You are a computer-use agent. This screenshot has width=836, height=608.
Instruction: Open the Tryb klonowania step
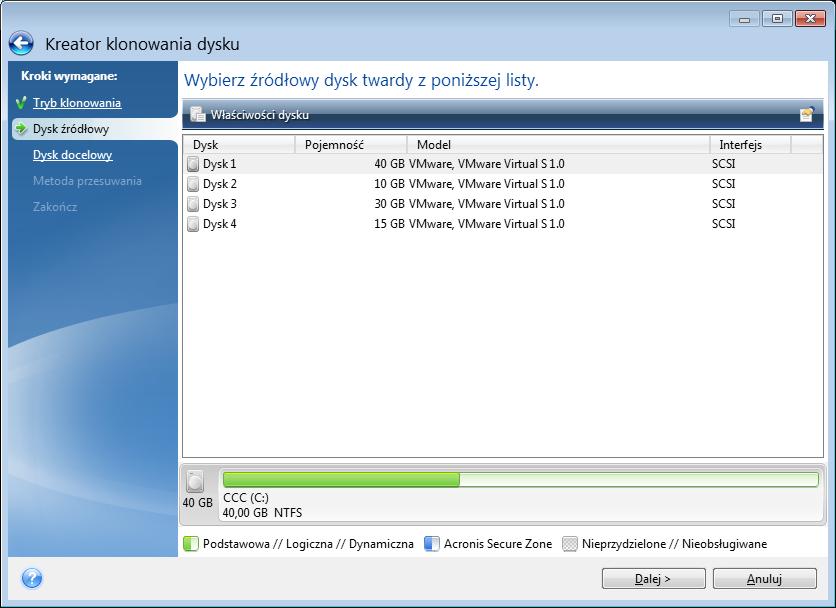tap(77, 102)
